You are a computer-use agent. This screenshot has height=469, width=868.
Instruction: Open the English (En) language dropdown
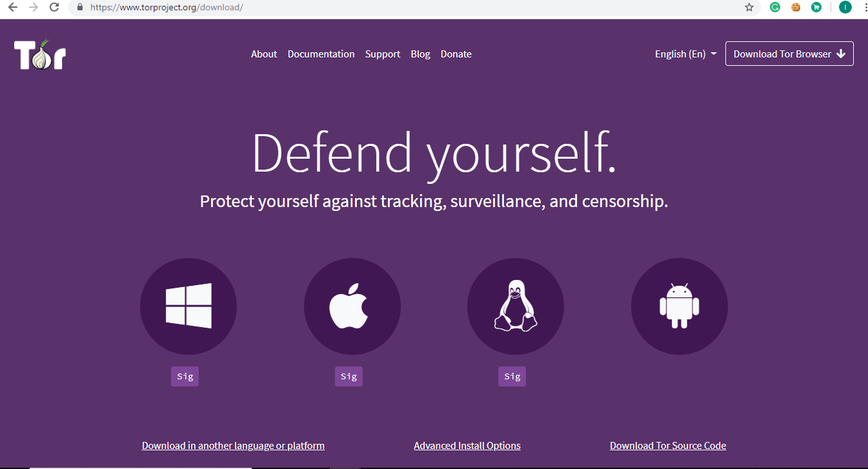[x=685, y=54]
